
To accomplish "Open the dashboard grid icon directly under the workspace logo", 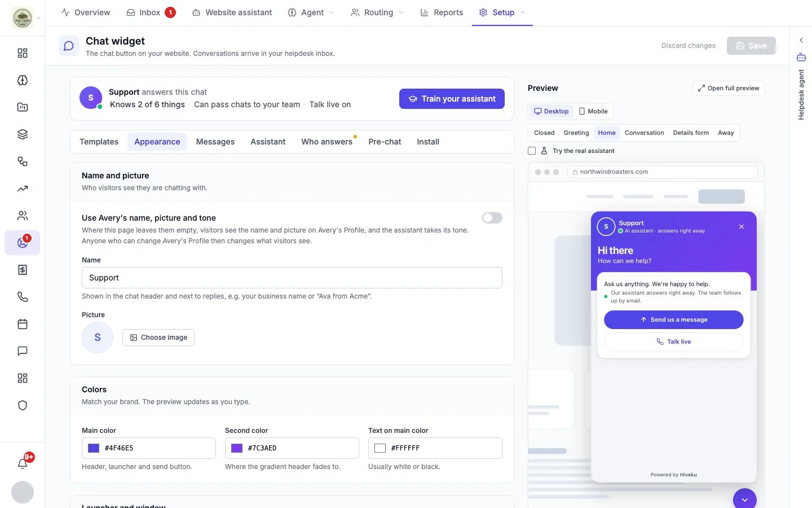I will (23, 53).
